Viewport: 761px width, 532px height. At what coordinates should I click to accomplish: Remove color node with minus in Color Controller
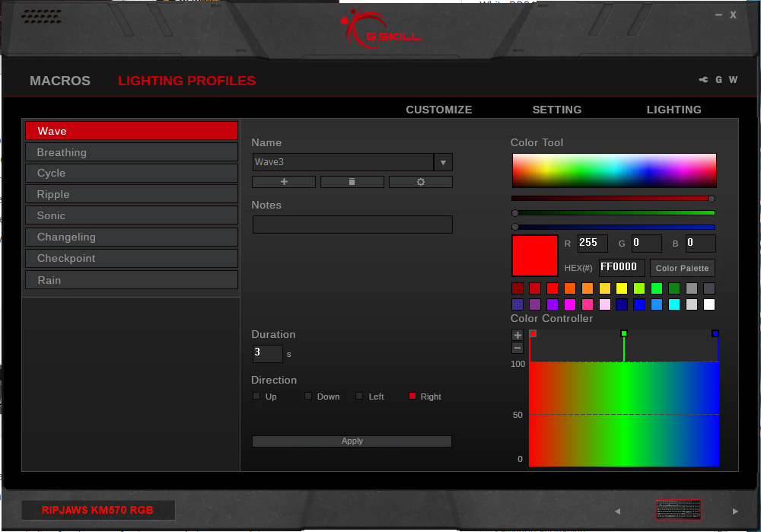(x=517, y=348)
